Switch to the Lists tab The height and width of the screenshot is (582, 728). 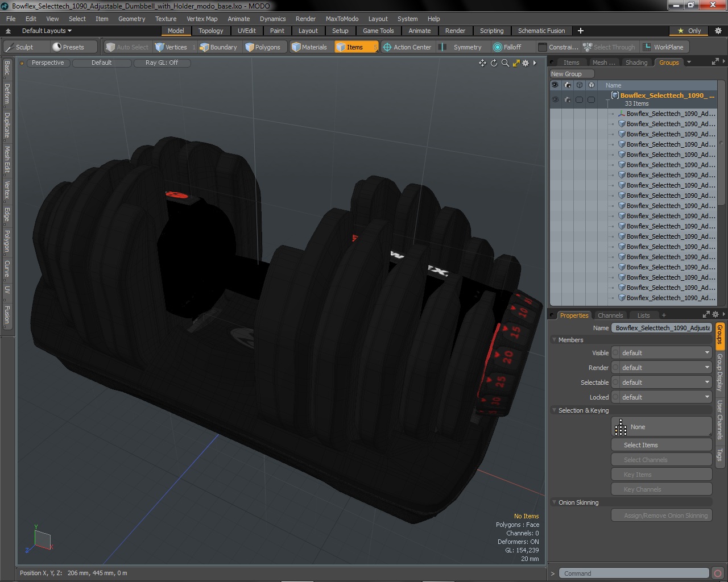pos(643,315)
